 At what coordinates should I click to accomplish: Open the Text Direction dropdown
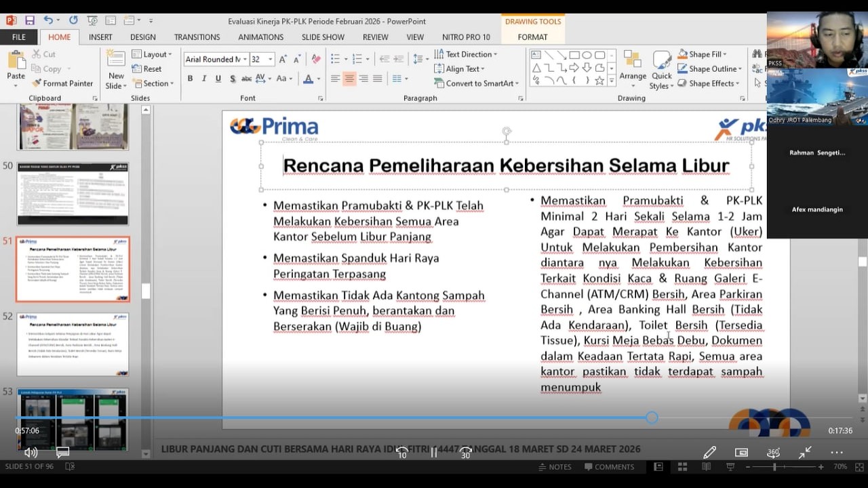(x=466, y=54)
